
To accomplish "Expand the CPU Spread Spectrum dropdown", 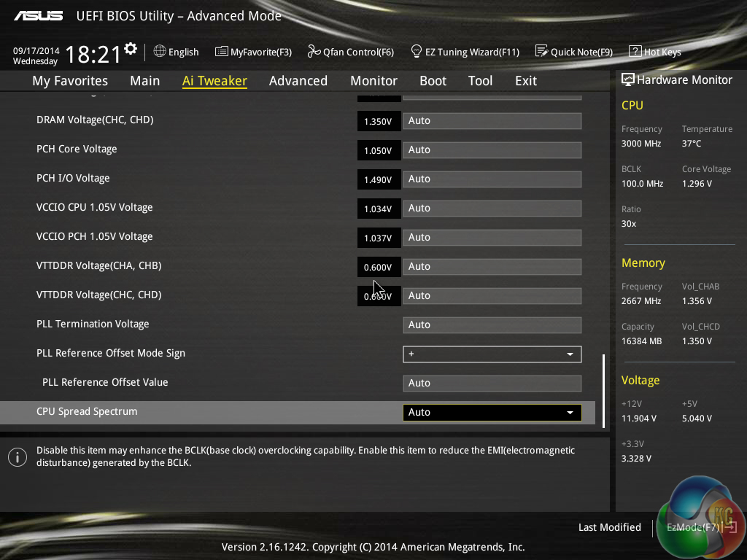I will [492, 413].
